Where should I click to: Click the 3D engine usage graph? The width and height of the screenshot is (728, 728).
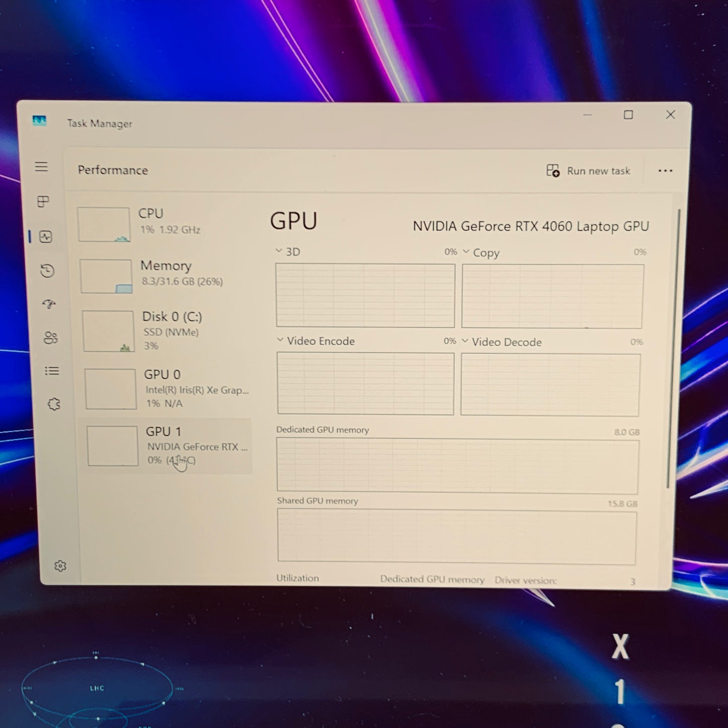point(365,295)
